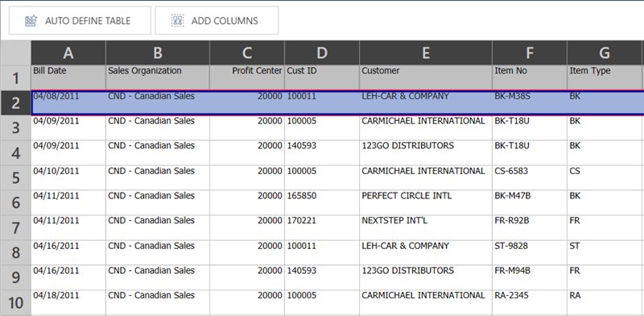Click the AUTO DEFINE TABLE button label
The width and height of the screenshot is (644, 316).
(x=88, y=21)
